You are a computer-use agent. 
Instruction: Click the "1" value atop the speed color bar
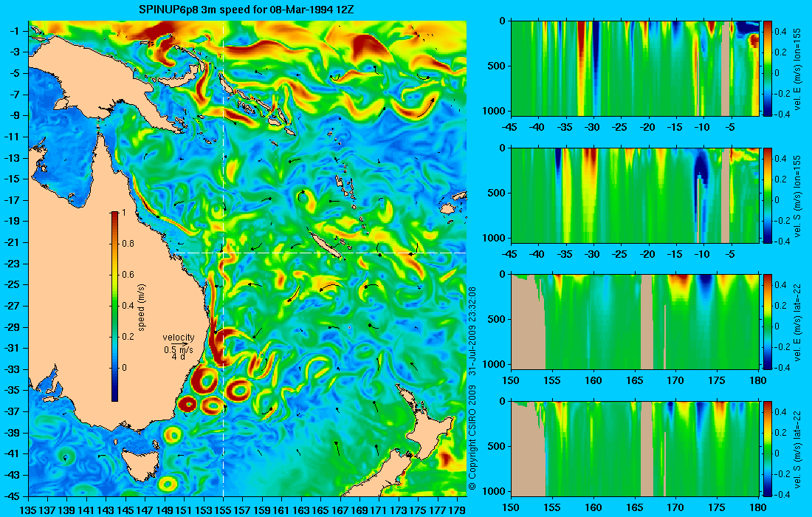[x=123, y=213]
